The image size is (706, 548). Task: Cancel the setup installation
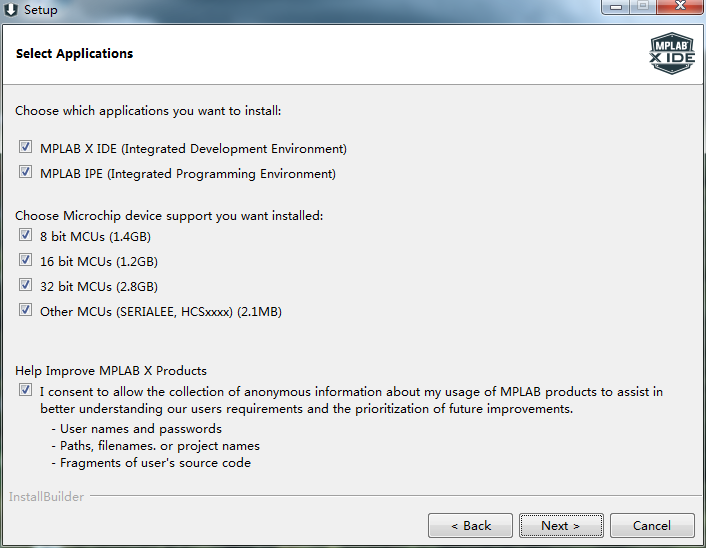[x=652, y=525]
